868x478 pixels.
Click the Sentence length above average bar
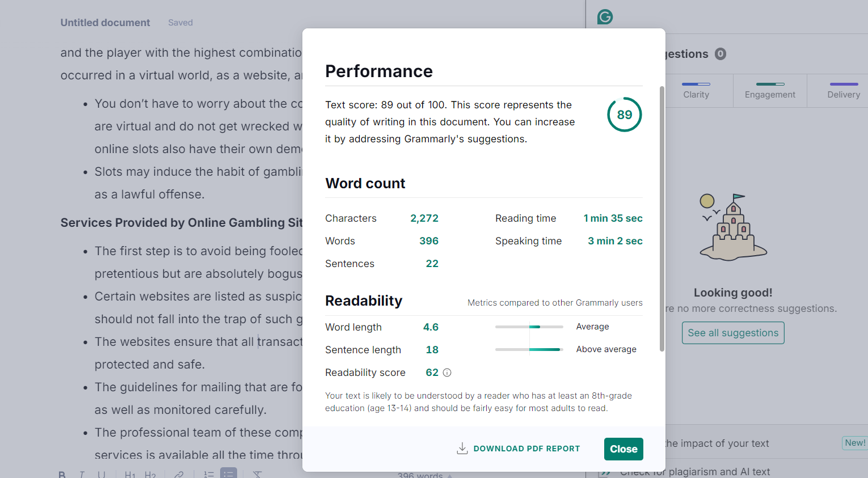[x=529, y=349]
